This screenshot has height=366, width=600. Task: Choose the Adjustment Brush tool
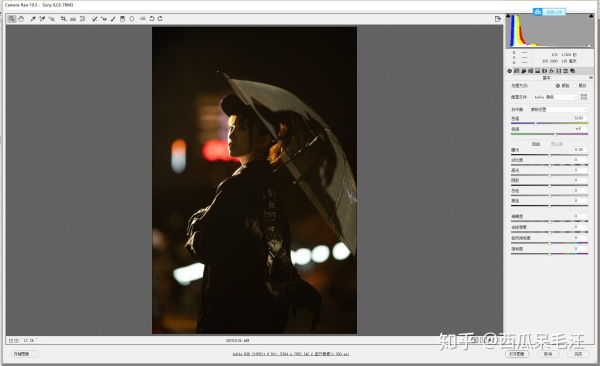click(x=113, y=19)
